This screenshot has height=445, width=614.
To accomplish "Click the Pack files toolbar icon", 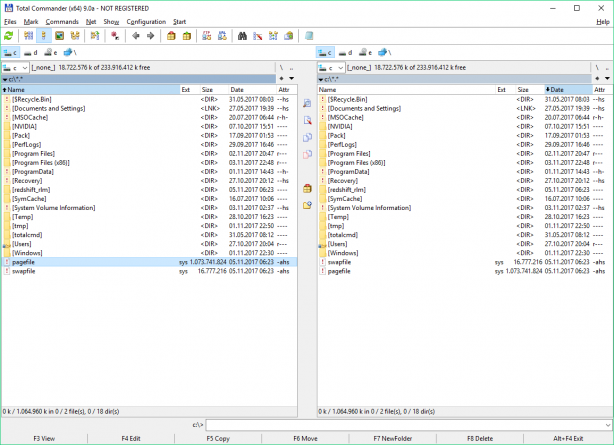I will point(171,36).
